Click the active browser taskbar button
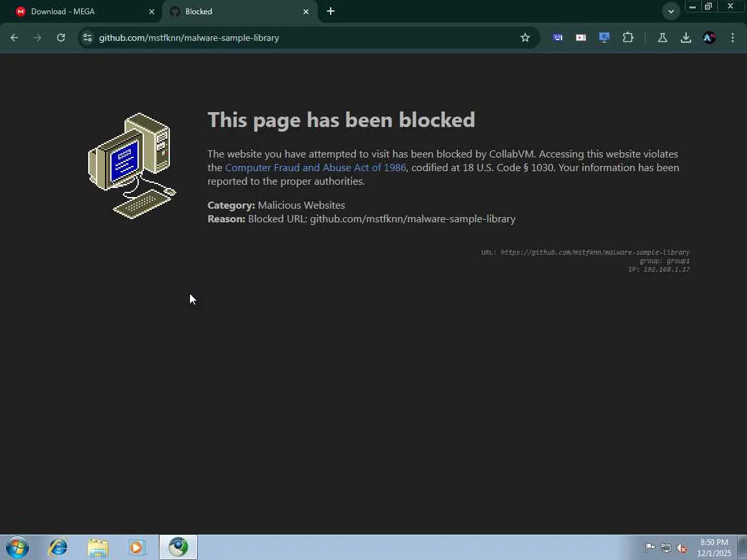This screenshot has width=747, height=560. coord(178,547)
